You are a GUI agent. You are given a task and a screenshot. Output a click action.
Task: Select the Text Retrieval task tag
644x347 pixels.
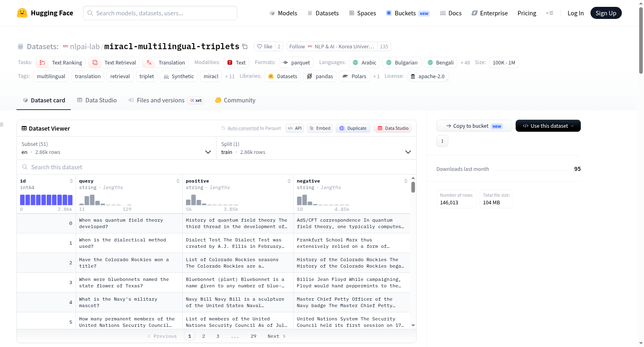point(114,62)
